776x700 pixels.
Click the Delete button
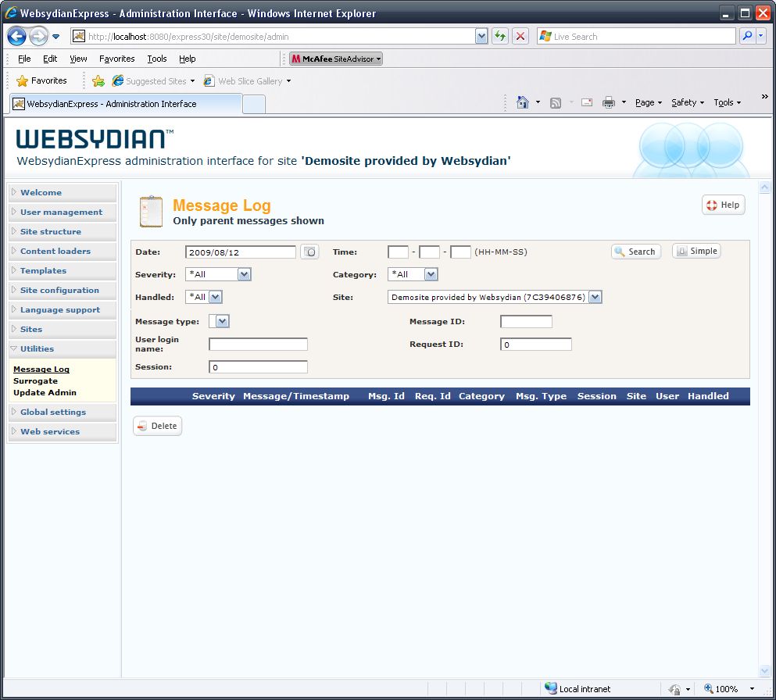coord(157,426)
